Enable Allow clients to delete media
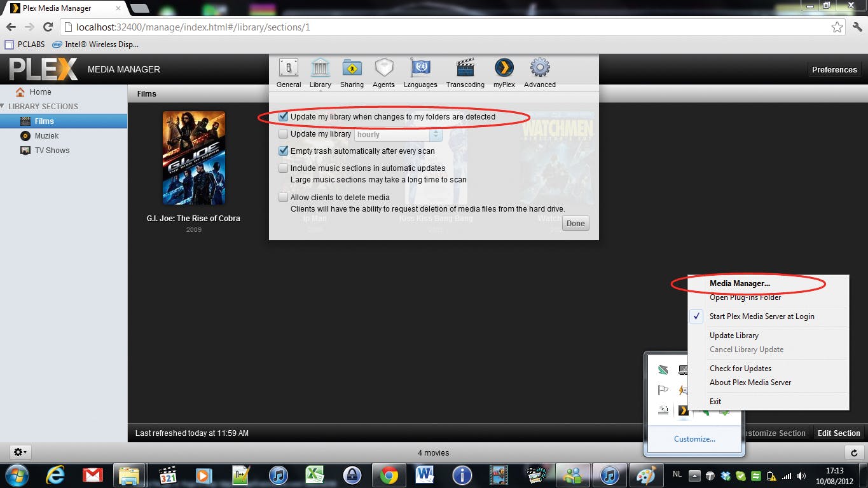This screenshot has height=488, width=868. tap(284, 198)
